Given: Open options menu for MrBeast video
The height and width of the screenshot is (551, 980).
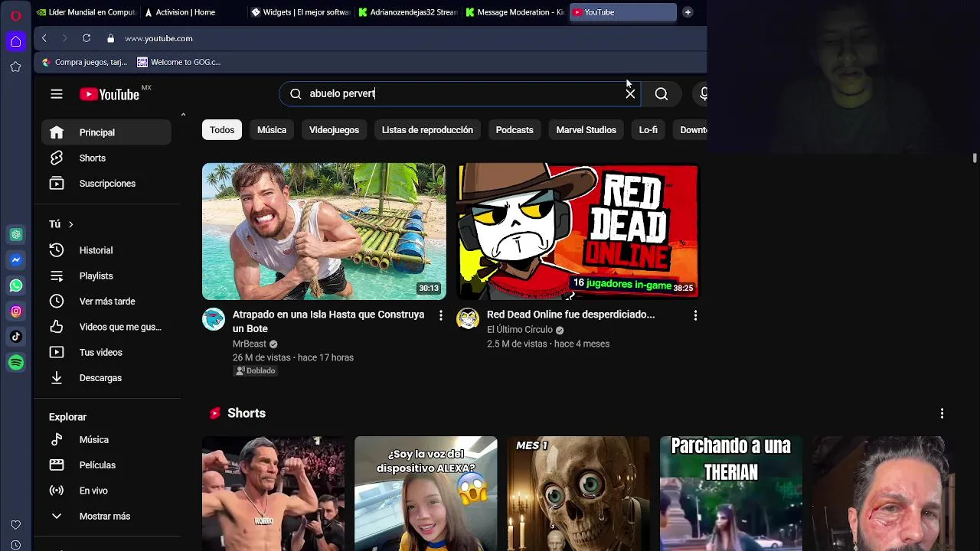Looking at the screenshot, I should (x=440, y=315).
